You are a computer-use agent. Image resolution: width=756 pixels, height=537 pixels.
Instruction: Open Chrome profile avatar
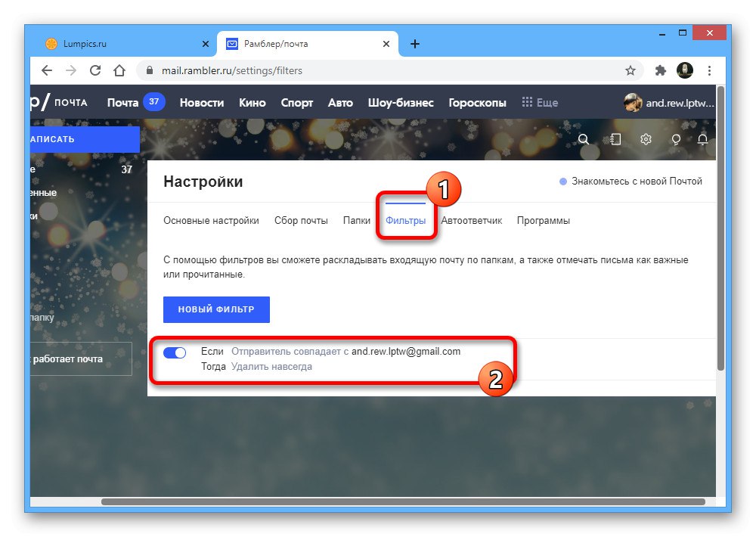pos(685,70)
